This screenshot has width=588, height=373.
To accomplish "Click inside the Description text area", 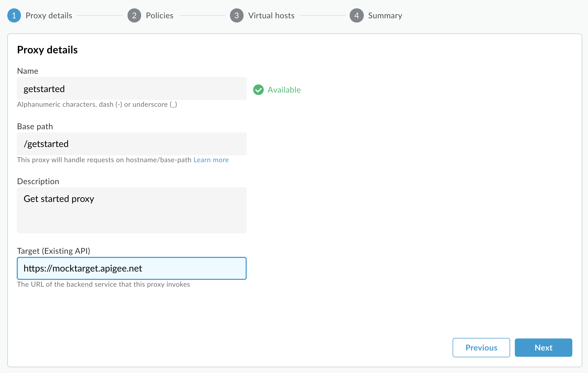I will [x=132, y=210].
